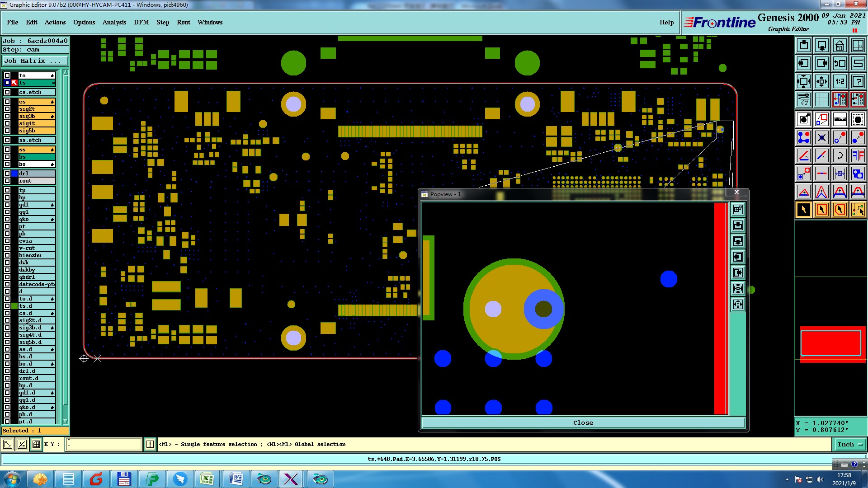868x488 pixels.
Task: Click the blue color swatch beside drl
Action: tap(14, 174)
